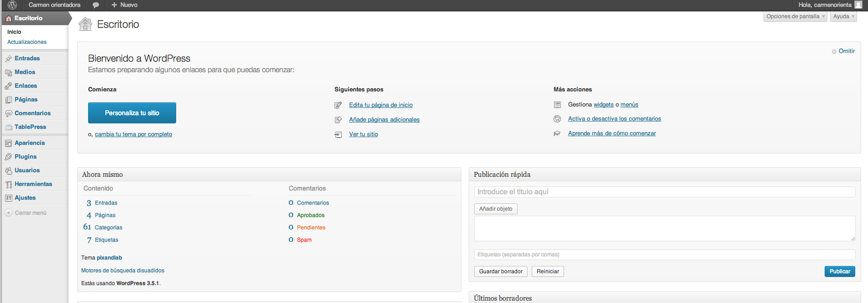Screen dimensions: 868x303
Task: Click the Apariencia appearance icon
Action: (9, 143)
